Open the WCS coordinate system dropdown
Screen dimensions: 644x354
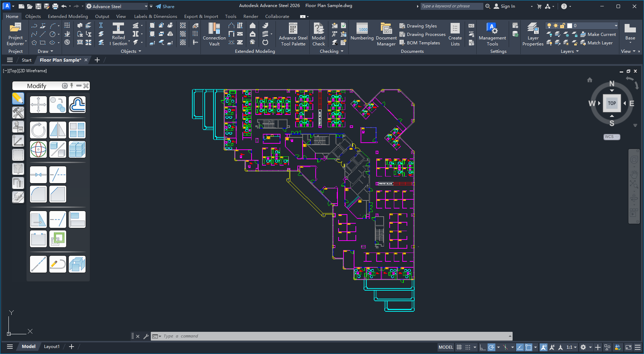(612, 137)
